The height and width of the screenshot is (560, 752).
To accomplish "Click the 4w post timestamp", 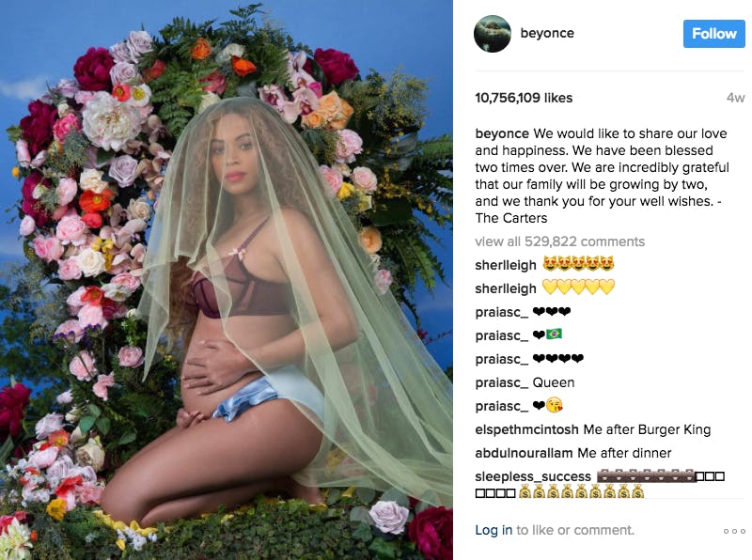I will coord(735,98).
